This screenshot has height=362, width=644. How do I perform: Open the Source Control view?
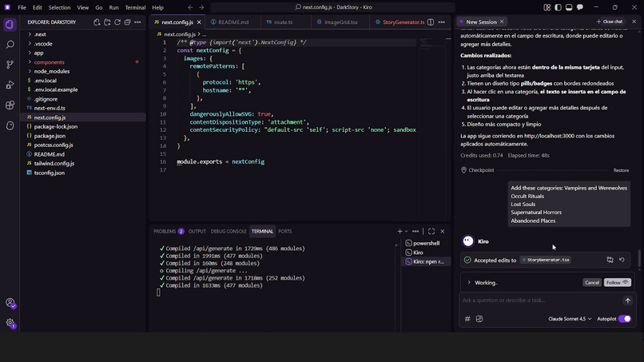(10, 65)
